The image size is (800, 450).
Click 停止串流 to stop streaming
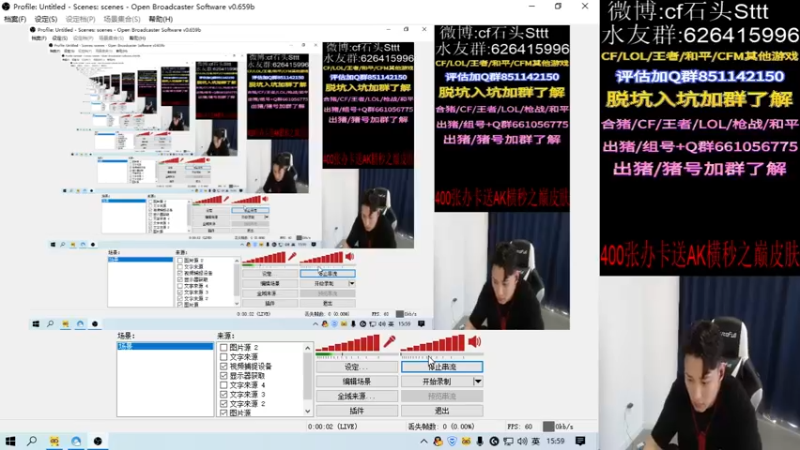pos(442,367)
